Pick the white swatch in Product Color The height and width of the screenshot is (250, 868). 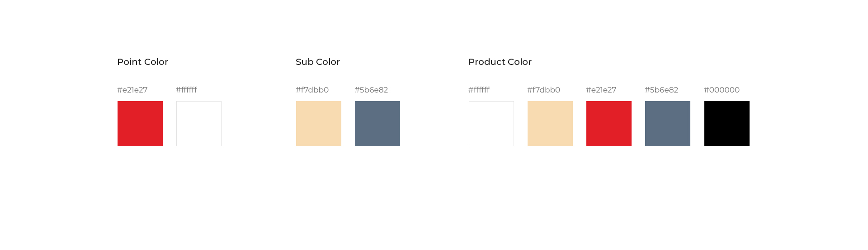point(491,124)
